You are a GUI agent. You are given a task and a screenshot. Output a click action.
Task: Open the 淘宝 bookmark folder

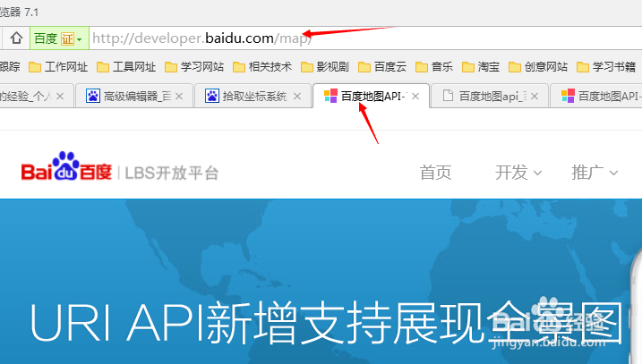[481, 67]
